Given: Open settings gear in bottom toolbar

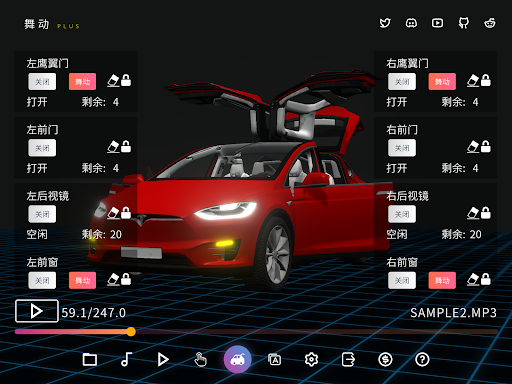Looking at the screenshot, I should (311, 360).
